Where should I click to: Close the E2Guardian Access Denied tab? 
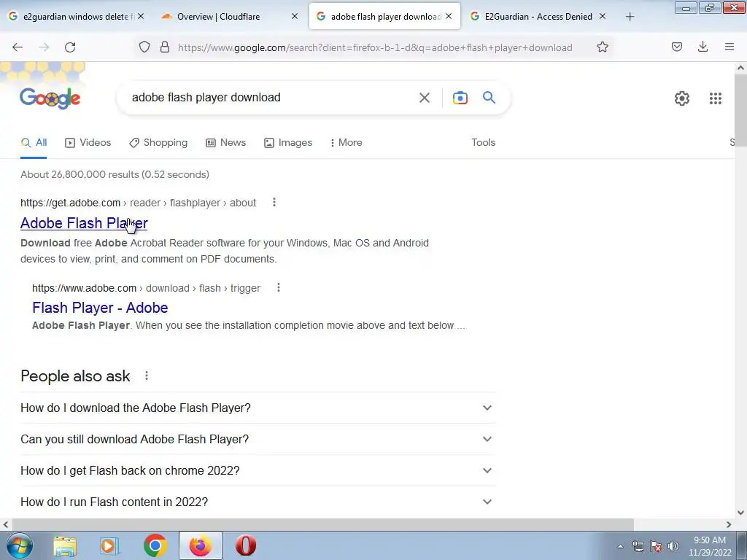(x=602, y=17)
